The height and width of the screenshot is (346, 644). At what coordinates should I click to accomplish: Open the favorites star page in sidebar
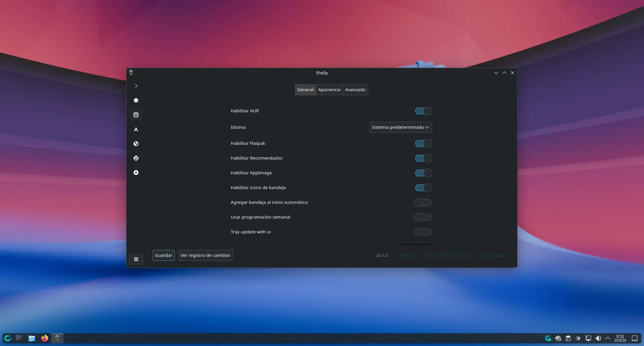pos(136,100)
